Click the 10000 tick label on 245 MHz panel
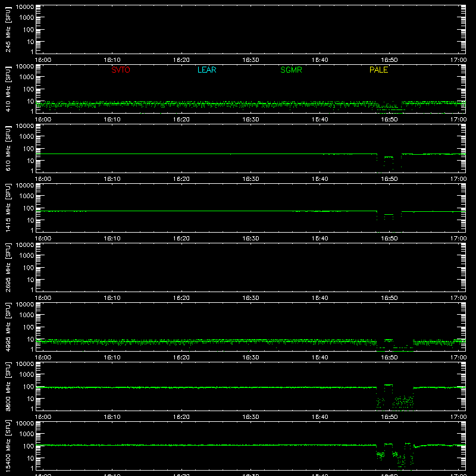This screenshot has height=476, width=476. coord(25,7)
